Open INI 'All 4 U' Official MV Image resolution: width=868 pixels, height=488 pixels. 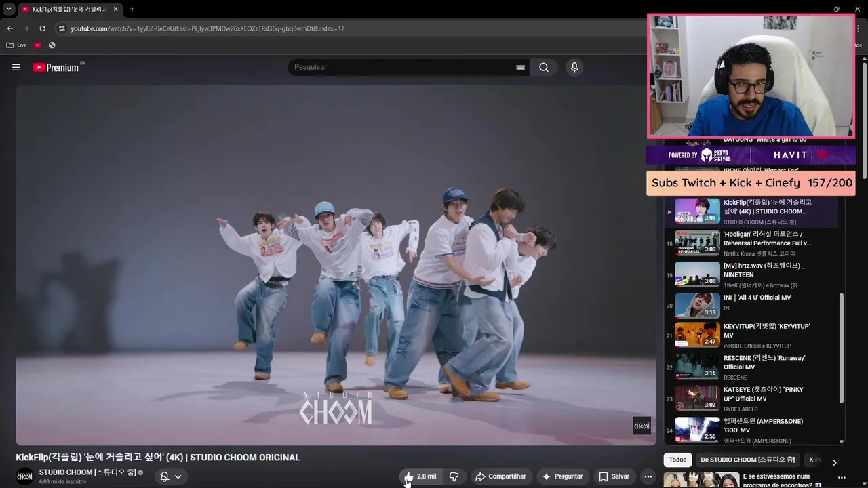(753, 305)
